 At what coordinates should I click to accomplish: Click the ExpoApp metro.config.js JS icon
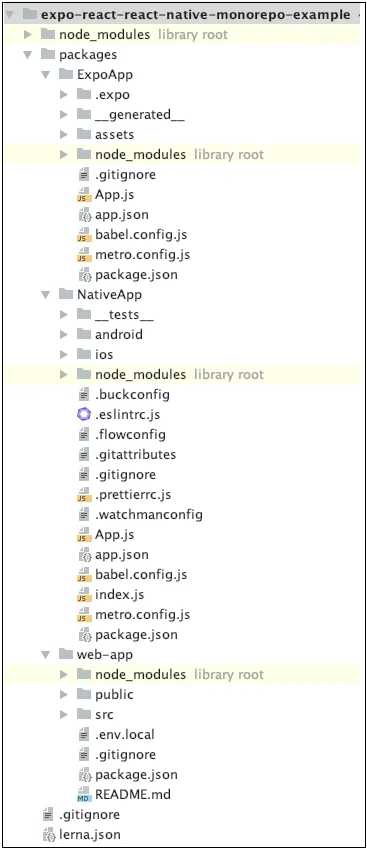click(84, 255)
